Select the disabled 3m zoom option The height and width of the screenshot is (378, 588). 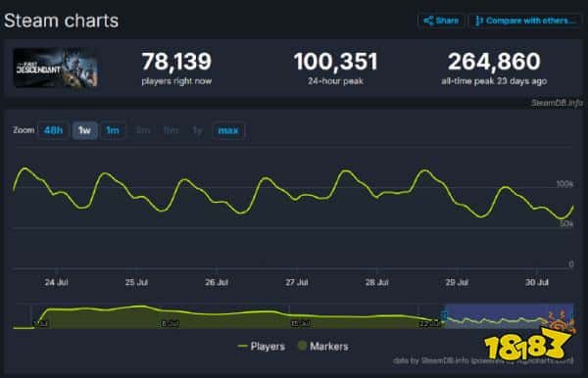143,130
